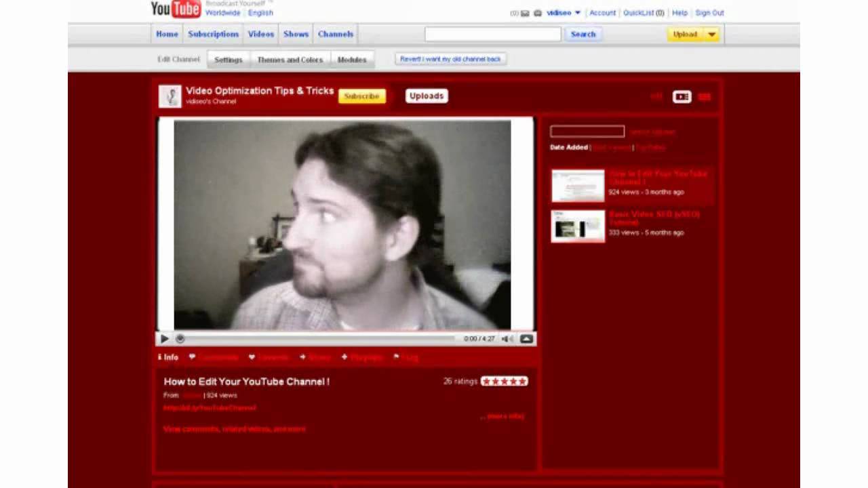This screenshot has width=868, height=488.
Task: Click the uploader name link after From
Action: 192,395
